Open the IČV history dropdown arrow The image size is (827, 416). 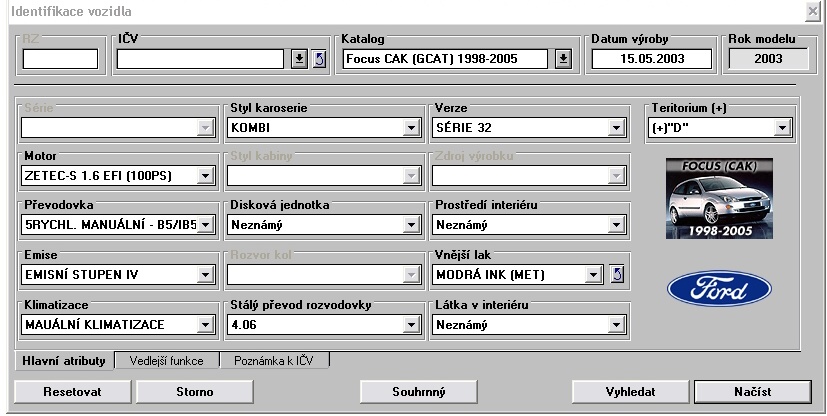click(x=298, y=59)
